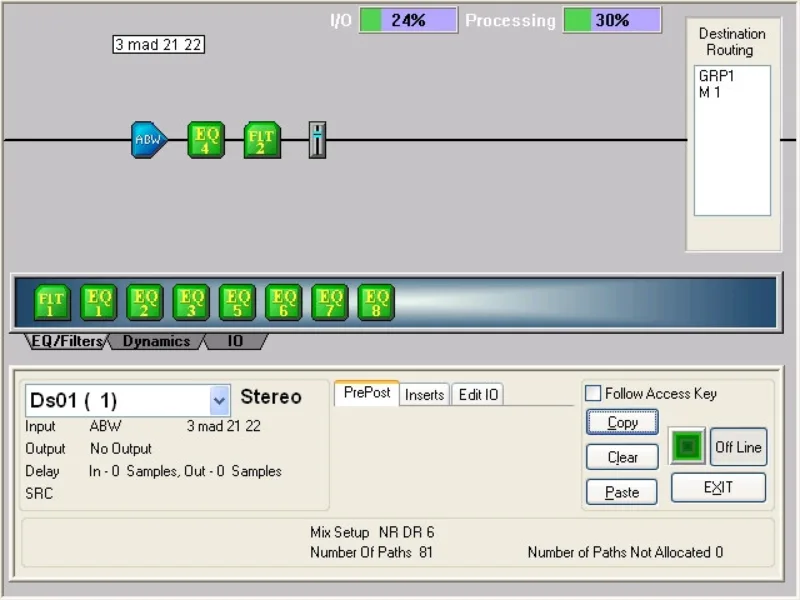The height and width of the screenshot is (600, 800).
Task: Enable the Follow Access Key checkbox
Action: [x=593, y=393]
